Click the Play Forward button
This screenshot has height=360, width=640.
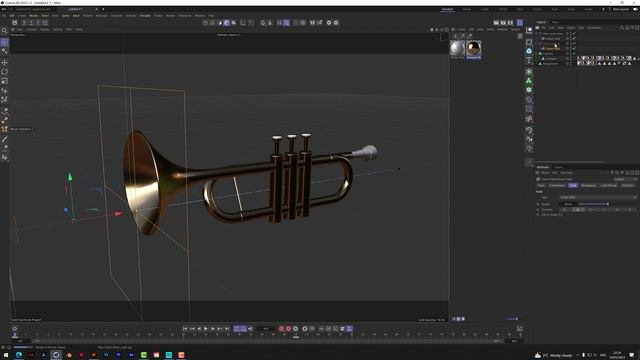(x=206, y=329)
